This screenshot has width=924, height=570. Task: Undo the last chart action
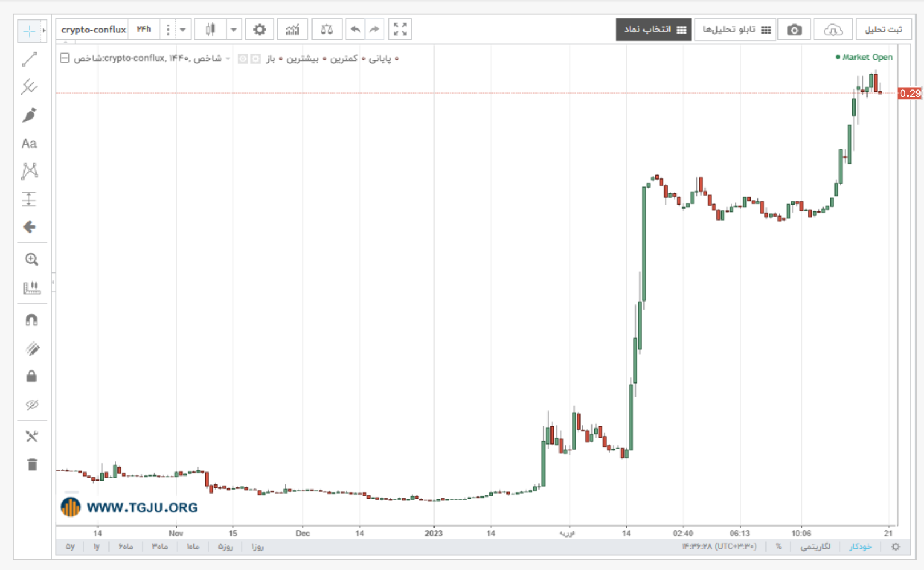[x=355, y=30]
